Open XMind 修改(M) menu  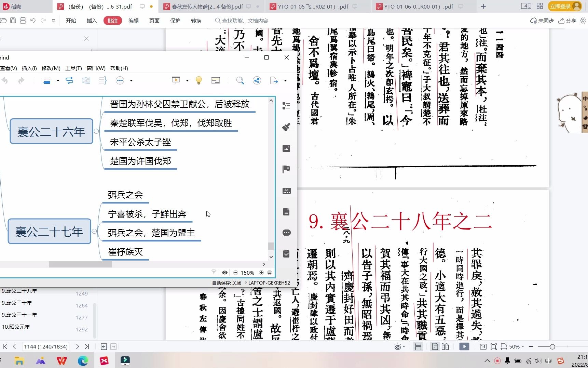51,68
